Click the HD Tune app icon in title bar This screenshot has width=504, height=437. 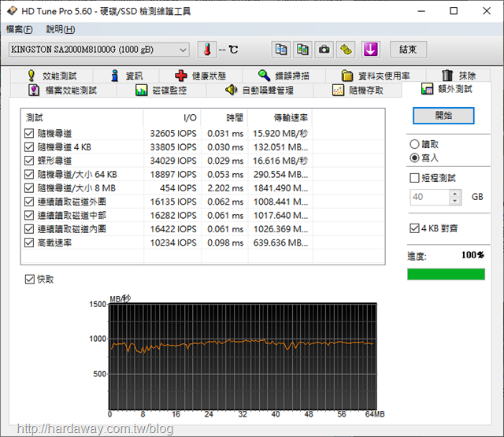[x=13, y=11]
